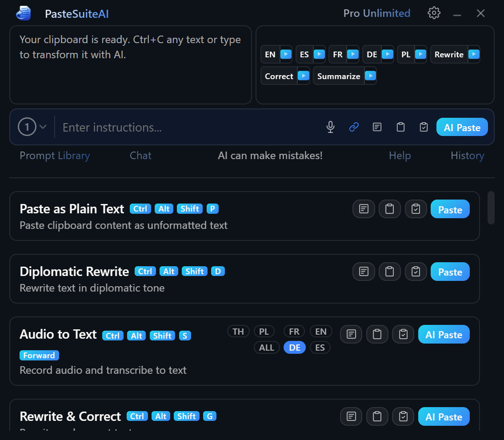Click the clipboard content text area
Image resolution: width=504 pixels, height=440 pixels.
pyautogui.click(x=131, y=65)
